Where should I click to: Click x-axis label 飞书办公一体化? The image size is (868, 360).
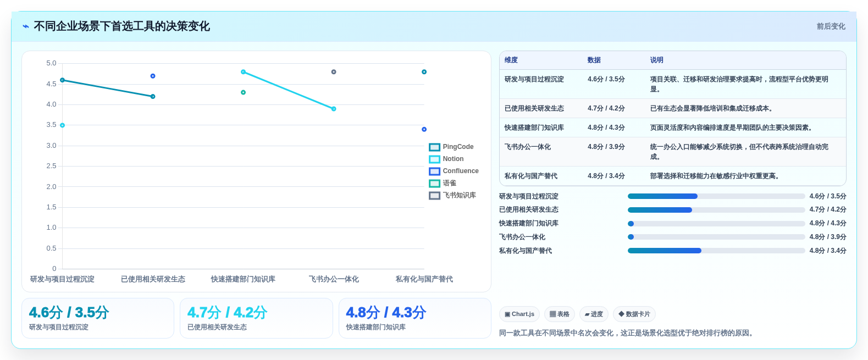[334, 279]
